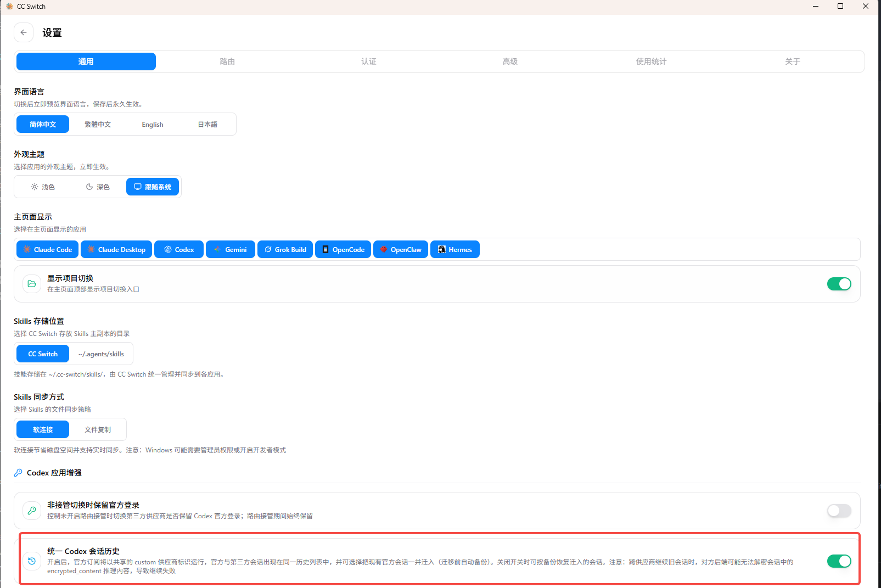
Task: Click the OpenClaw logo icon
Action: pyautogui.click(x=384, y=249)
